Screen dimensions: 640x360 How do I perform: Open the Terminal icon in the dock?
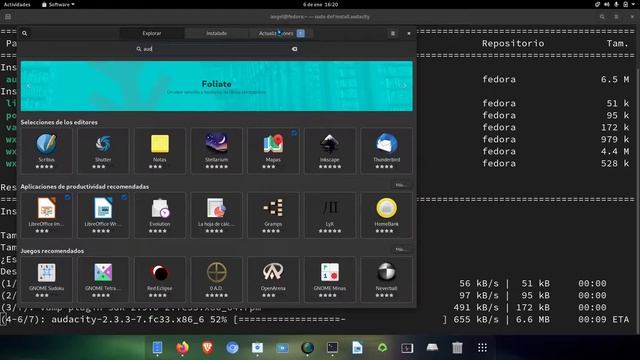coord(332,347)
